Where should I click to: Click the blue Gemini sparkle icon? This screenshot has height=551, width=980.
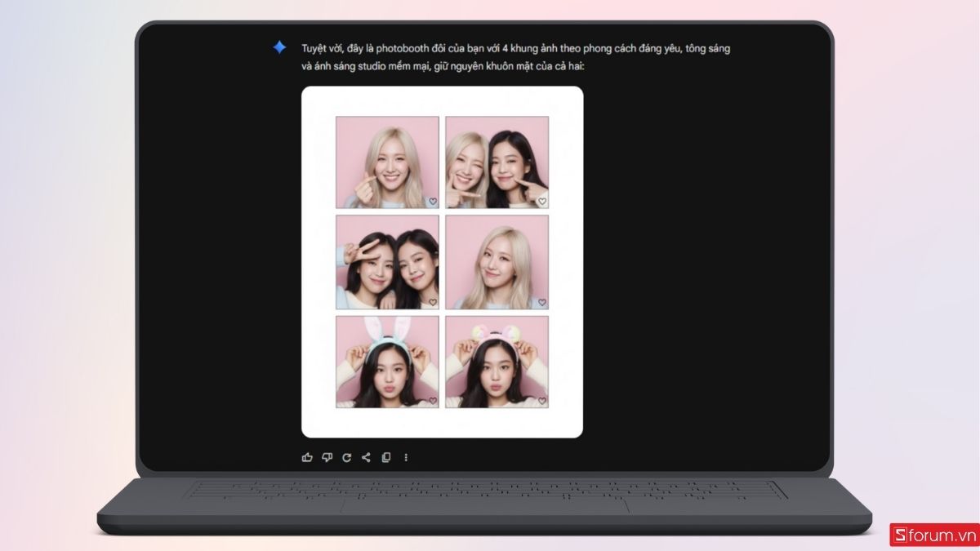[279, 47]
